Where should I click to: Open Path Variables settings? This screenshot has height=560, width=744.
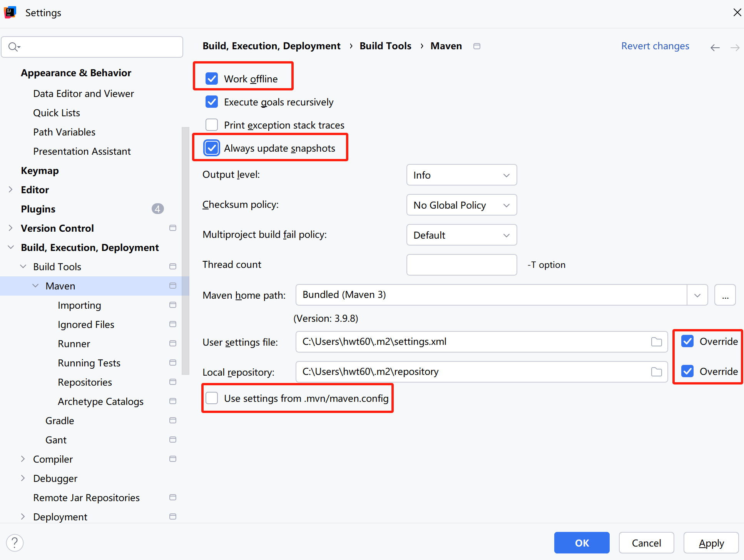[64, 132]
